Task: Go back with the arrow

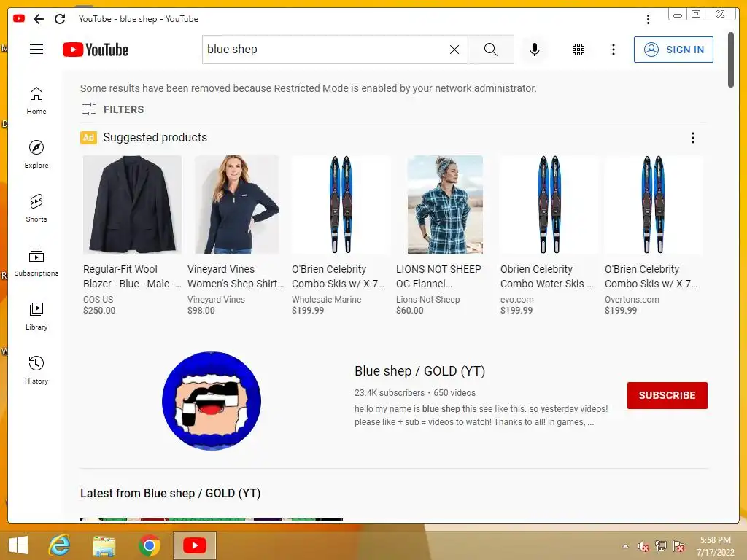Action: tap(39, 19)
